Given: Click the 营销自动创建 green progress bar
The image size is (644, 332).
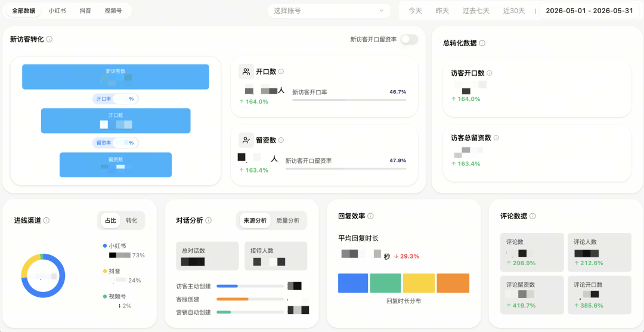Looking at the screenshot, I should 250,312.
